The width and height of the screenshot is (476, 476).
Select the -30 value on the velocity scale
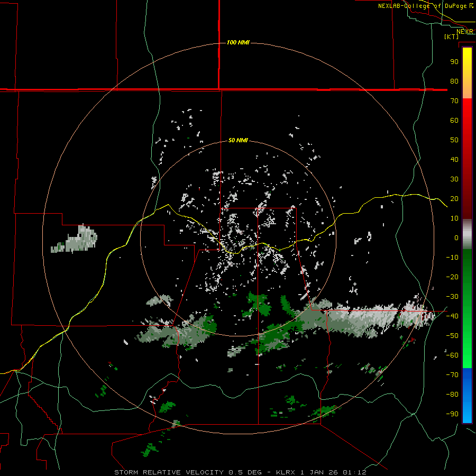pos(452,297)
